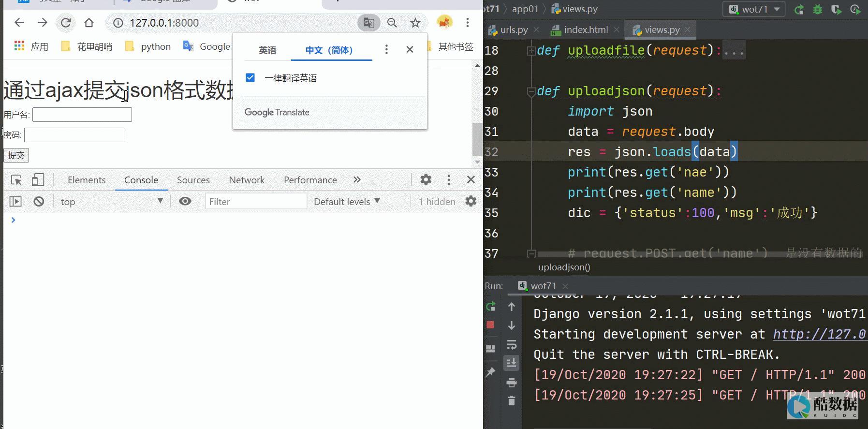Bookmark this page with the star icon
This screenshot has height=429, width=868.
point(415,23)
